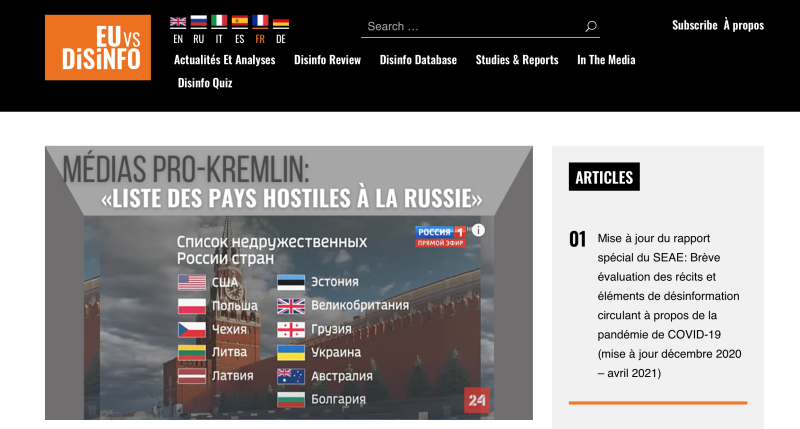Viewport: 800px width, 429px height.
Task: Open the À propos page
Action: click(743, 25)
